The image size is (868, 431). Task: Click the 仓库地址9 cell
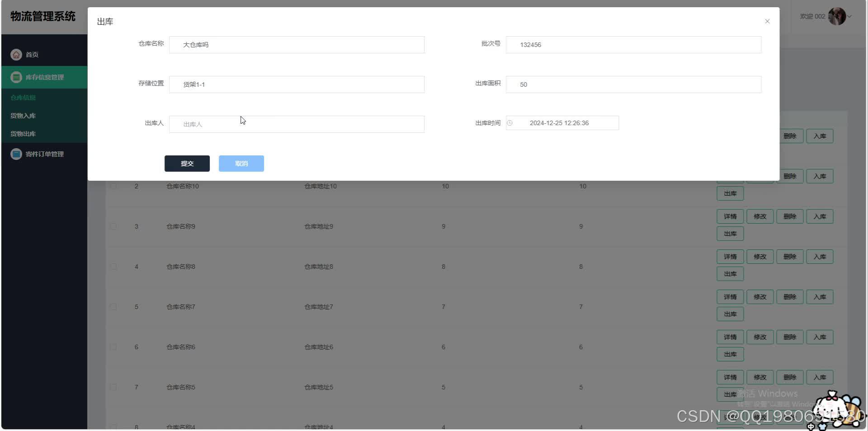tap(319, 226)
